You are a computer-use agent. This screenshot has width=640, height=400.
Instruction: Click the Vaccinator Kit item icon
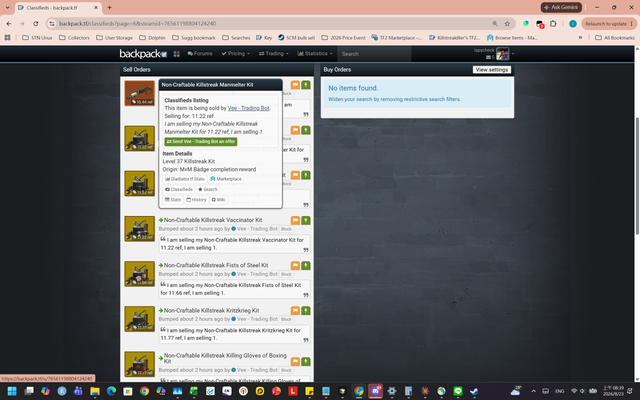[x=140, y=229]
